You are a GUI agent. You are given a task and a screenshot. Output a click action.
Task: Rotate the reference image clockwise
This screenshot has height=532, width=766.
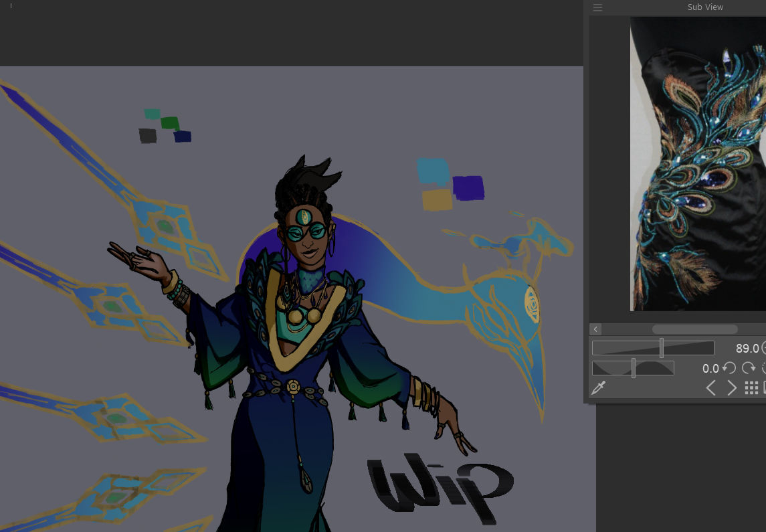click(749, 368)
